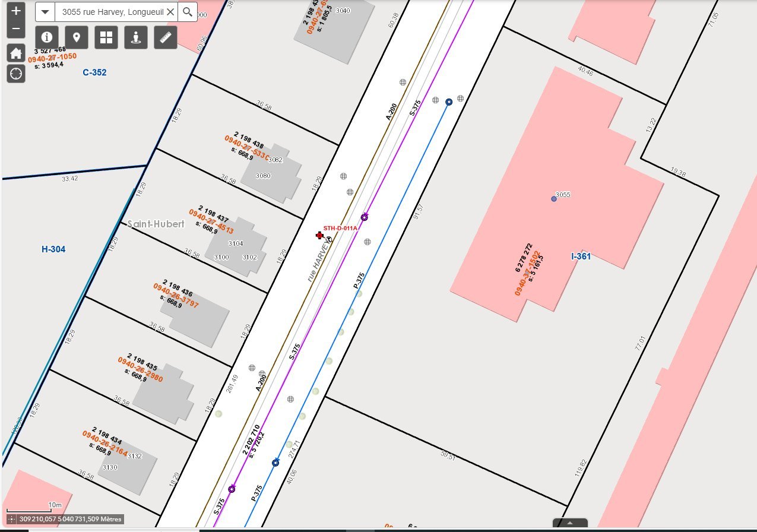This screenshot has width=757, height=532.
Task: Select the 3055 address point marker
Action: tap(554, 199)
